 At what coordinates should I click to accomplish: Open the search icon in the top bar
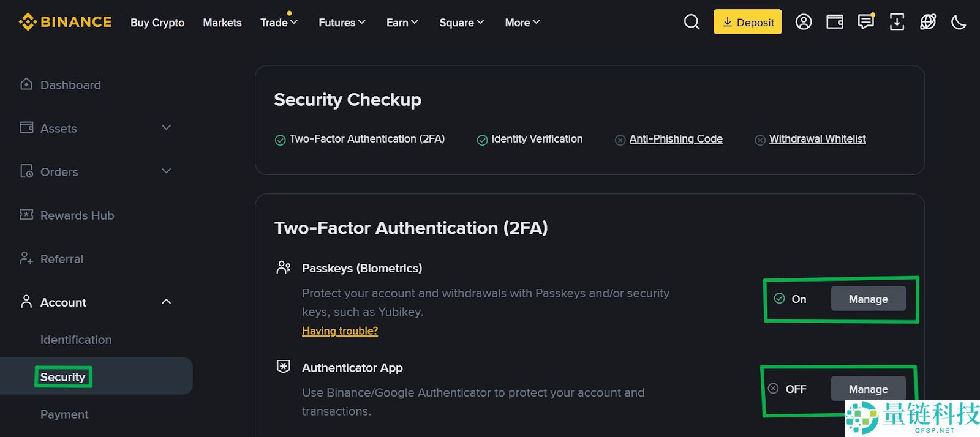click(691, 22)
